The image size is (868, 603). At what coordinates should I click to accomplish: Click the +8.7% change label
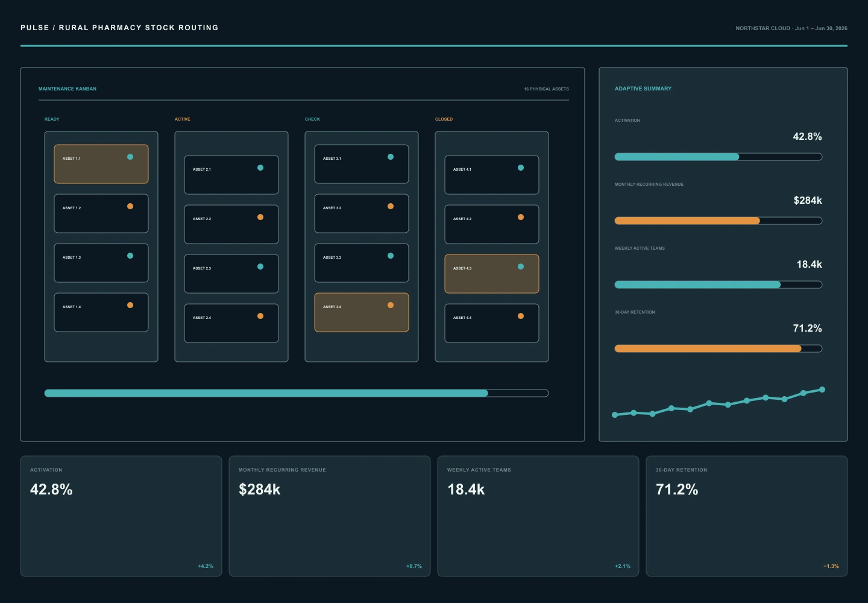click(x=414, y=566)
